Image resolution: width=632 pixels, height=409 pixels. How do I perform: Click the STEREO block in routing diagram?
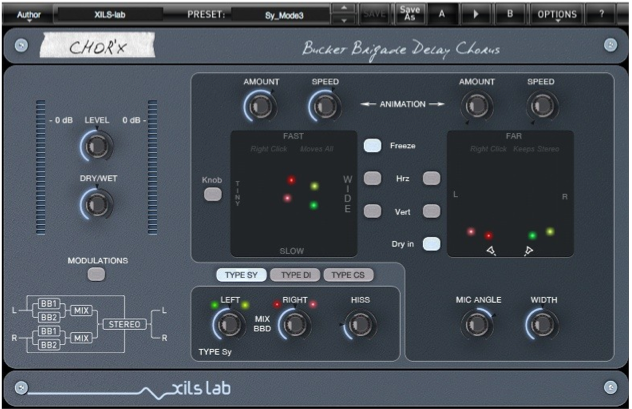124,324
